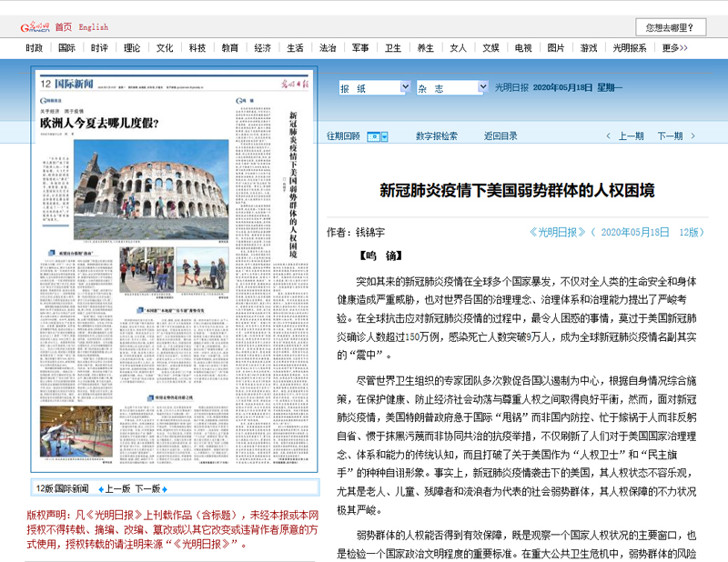This screenshot has height=562, width=728.
Task: Switch to the English version link
Action: pos(93,27)
